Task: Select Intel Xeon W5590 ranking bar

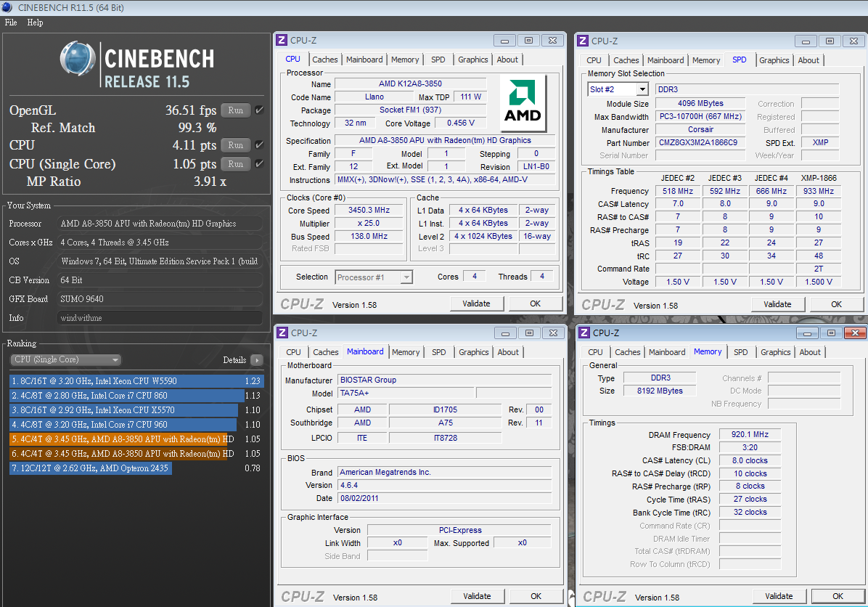Action: (x=136, y=381)
